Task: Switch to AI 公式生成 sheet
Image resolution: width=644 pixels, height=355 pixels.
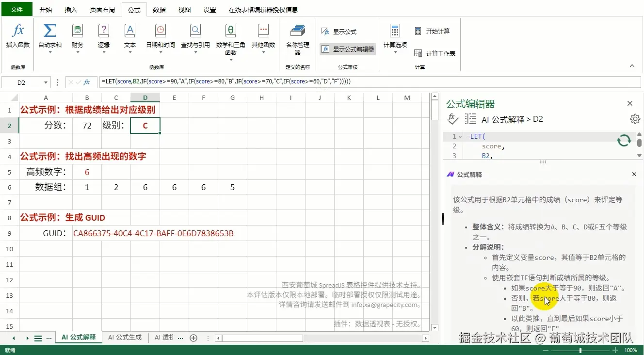Action: tap(125, 337)
